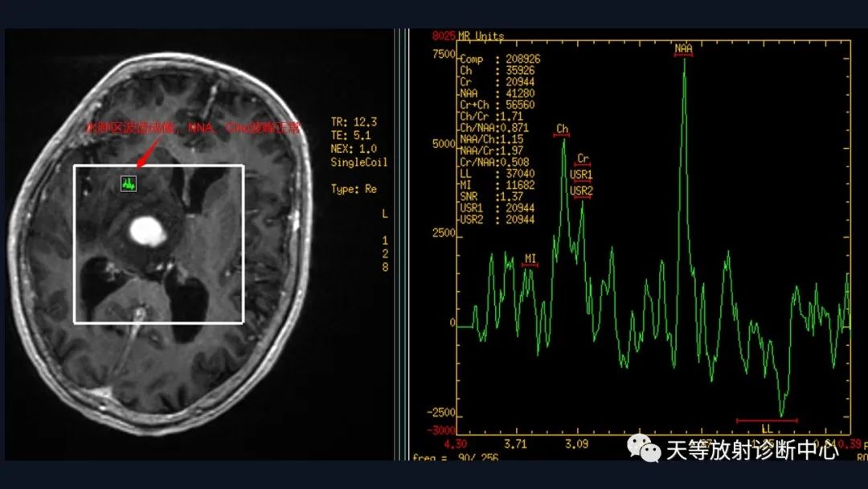The height and width of the screenshot is (489, 868).
Task: Click the 8025 MR Units scale label
Action: click(468, 36)
